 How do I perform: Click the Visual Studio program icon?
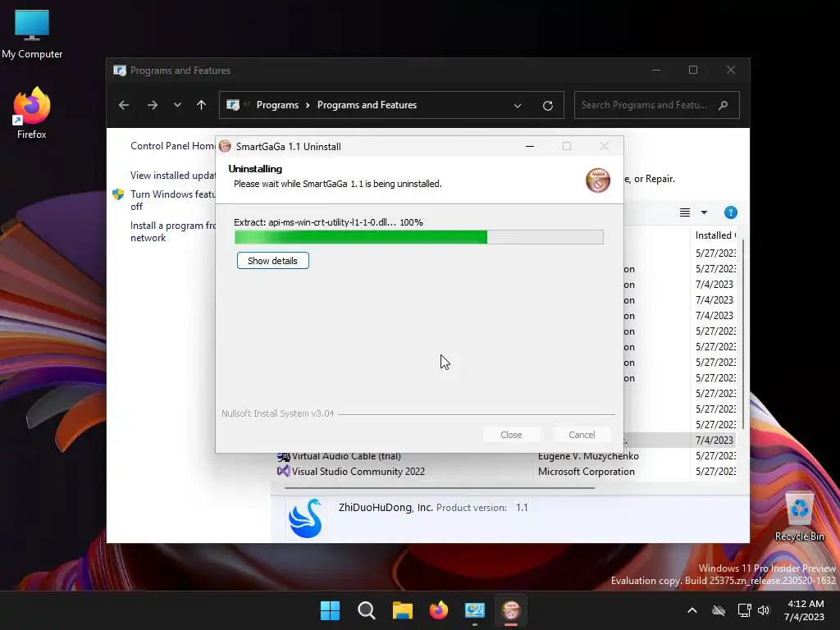point(283,472)
